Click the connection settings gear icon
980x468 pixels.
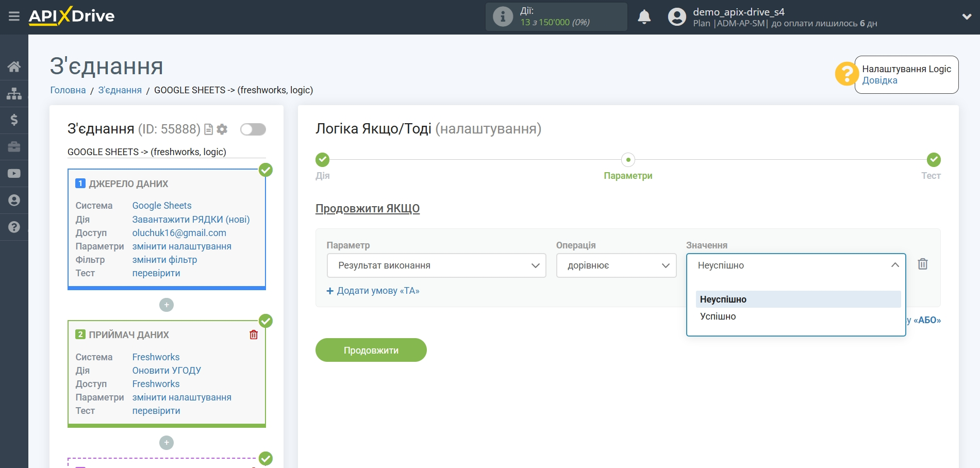[222, 129]
